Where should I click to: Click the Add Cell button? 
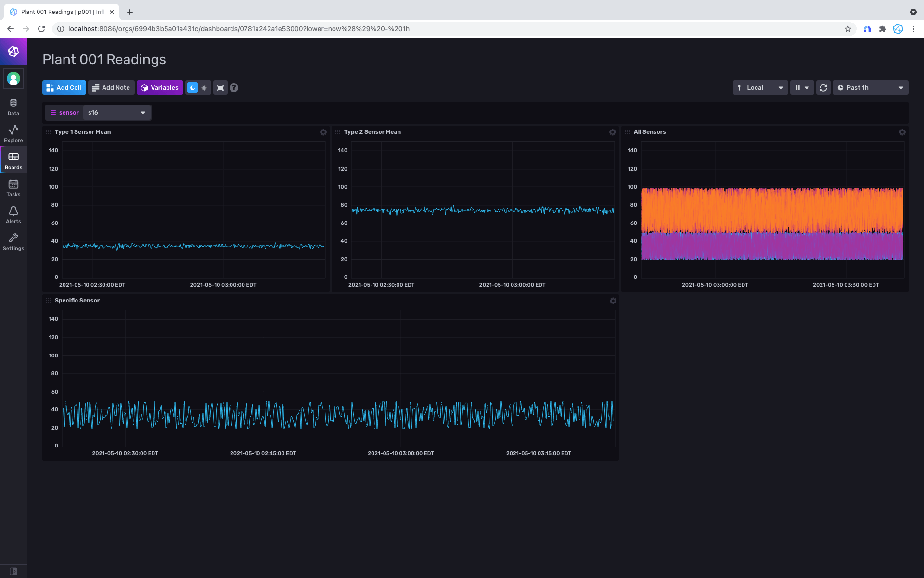(64, 88)
